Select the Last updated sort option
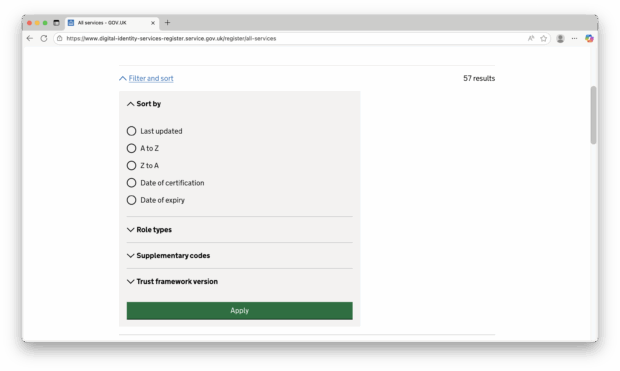The width and height of the screenshot is (620, 371). pyautogui.click(x=131, y=131)
